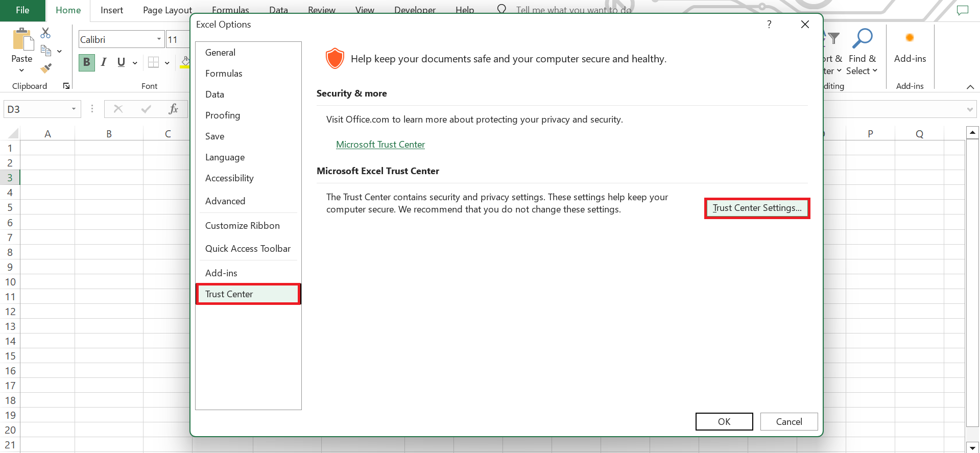The height and width of the screenshot is (453, 980).
Task: Switch to the Page Layout tab
Action: coord(168,10)
